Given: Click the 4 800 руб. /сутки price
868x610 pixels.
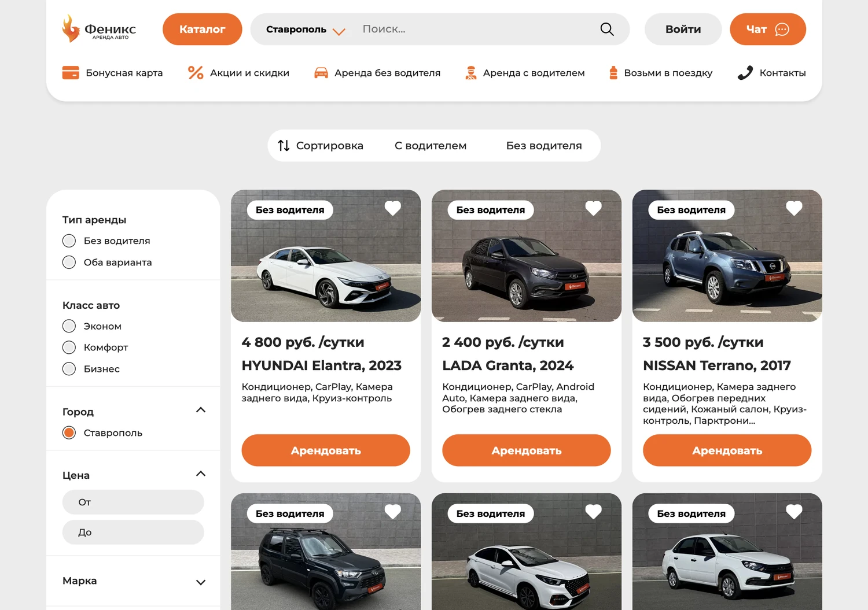Looking at the screenshot, I should pos(303,342).
